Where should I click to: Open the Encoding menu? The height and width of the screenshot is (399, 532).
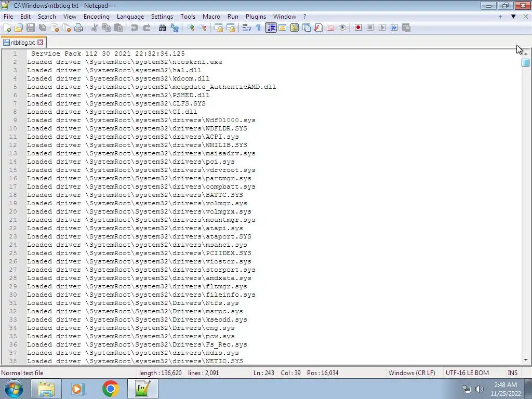[97, 17]
